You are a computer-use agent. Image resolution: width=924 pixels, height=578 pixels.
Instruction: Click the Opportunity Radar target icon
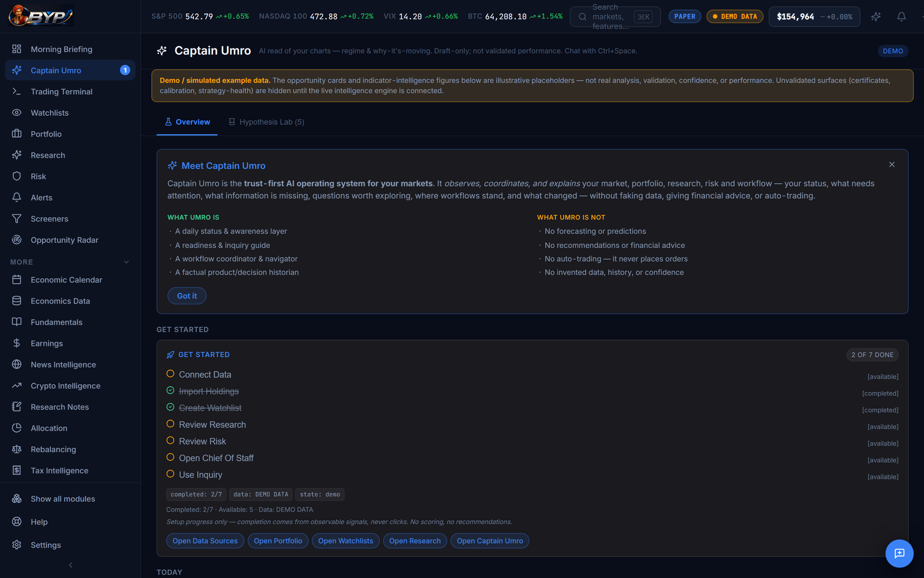pos(17,240)
